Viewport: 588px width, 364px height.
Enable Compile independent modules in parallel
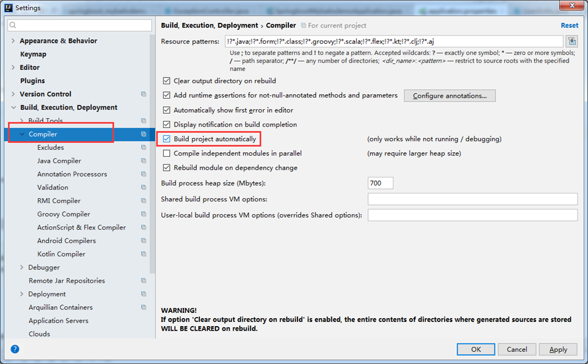[x=167, y=153]
